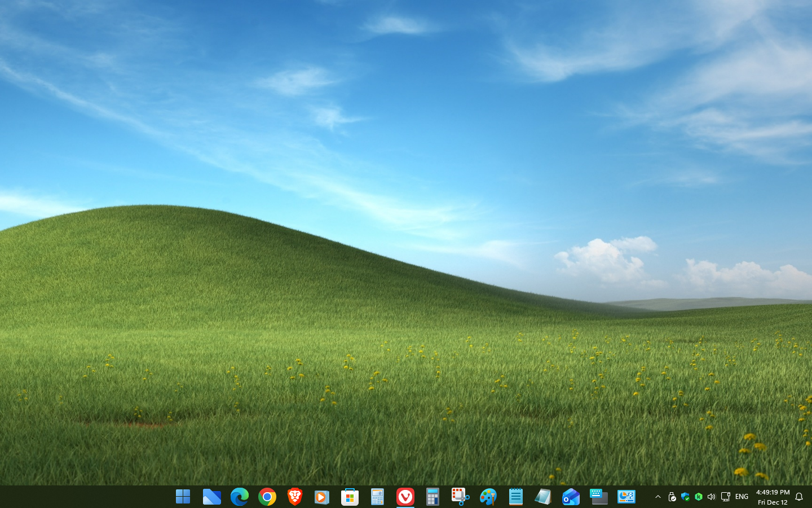
Task: Launch the Brave browser lion icon
Action: pos(294,497)
